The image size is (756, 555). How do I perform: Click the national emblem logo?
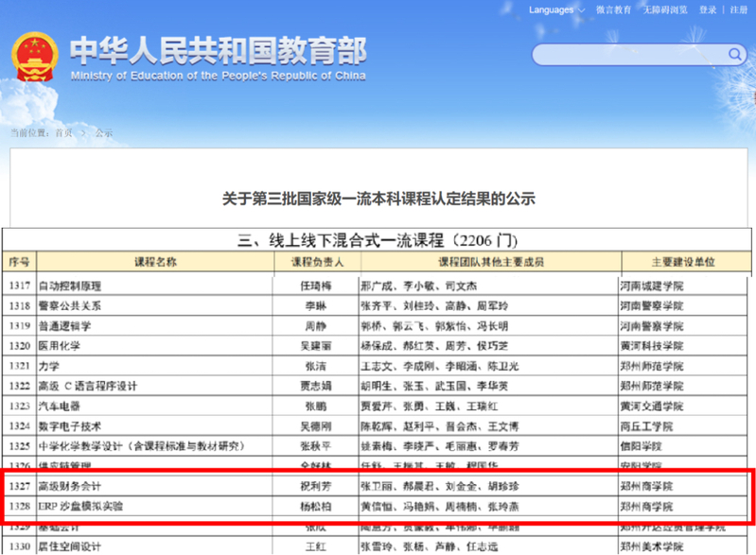click(33, 59)
